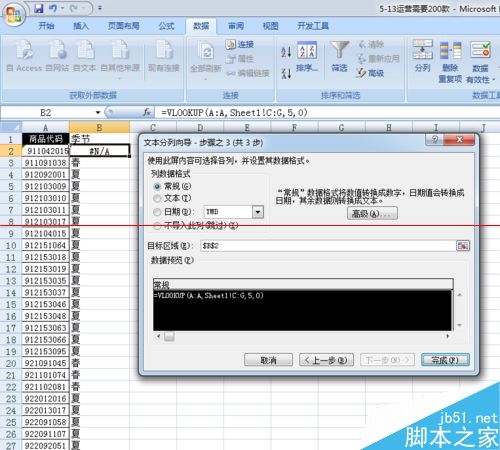Click cell containing 922091107
The height and width of the screenshot is (450, 500).
(x=45, y=434)
